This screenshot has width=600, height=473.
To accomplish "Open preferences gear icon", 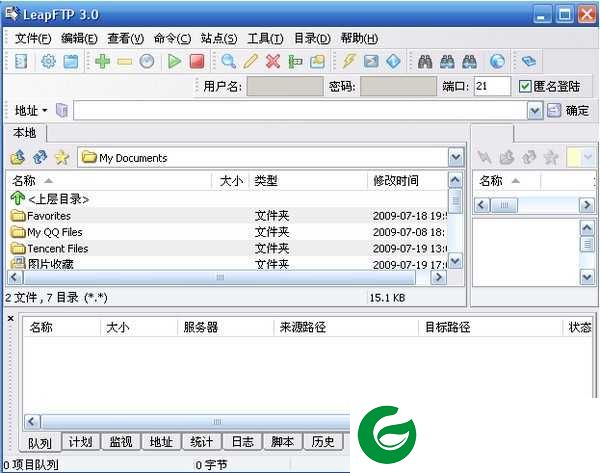I will tap(48, 61).
